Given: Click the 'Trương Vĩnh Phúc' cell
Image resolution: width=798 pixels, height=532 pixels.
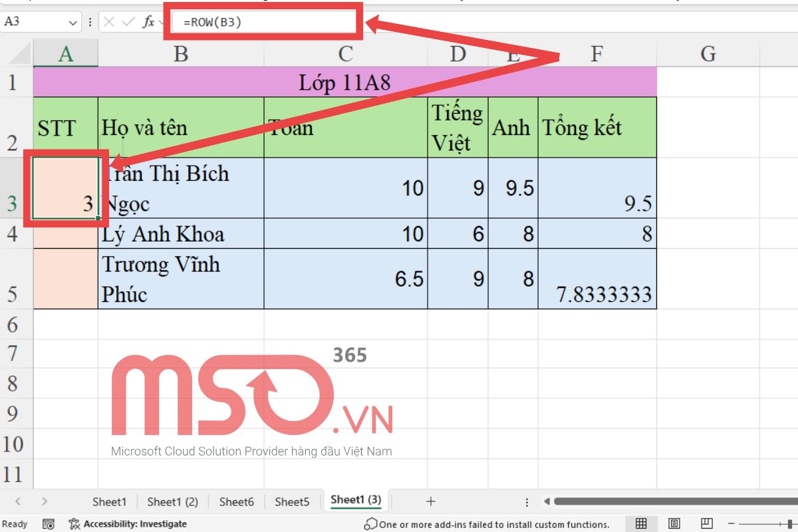Looking at the screenshot, I should 181,279.
